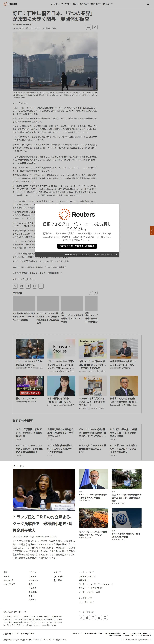Expand the マーケット header menu
Screen dimensions: 154x644
(x=66, y=4)
